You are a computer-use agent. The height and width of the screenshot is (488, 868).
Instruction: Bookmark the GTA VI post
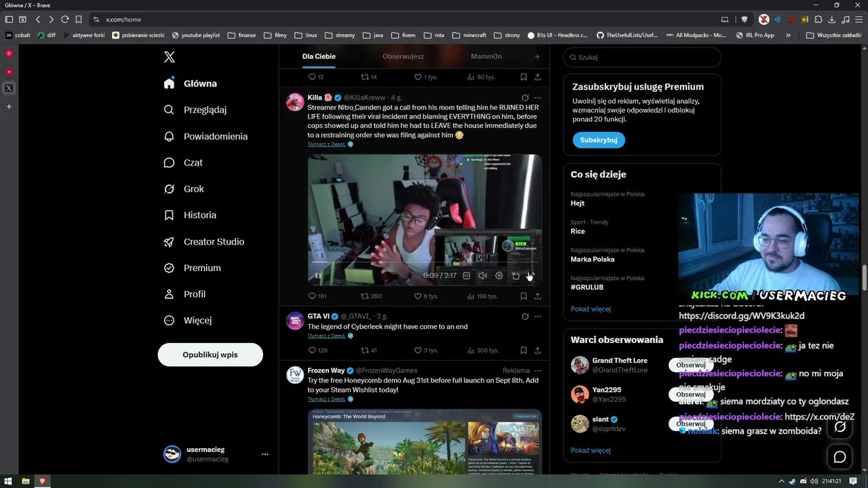click(x=524, y=350)
